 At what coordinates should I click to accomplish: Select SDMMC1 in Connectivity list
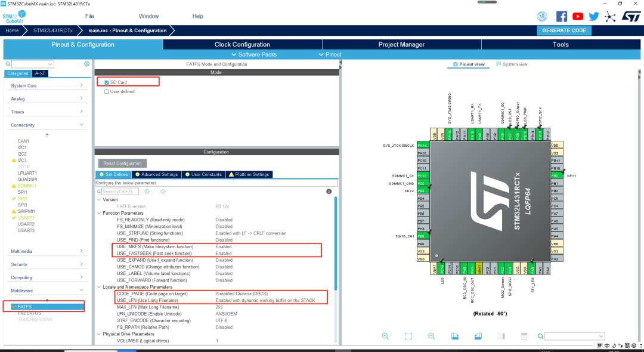27,186
